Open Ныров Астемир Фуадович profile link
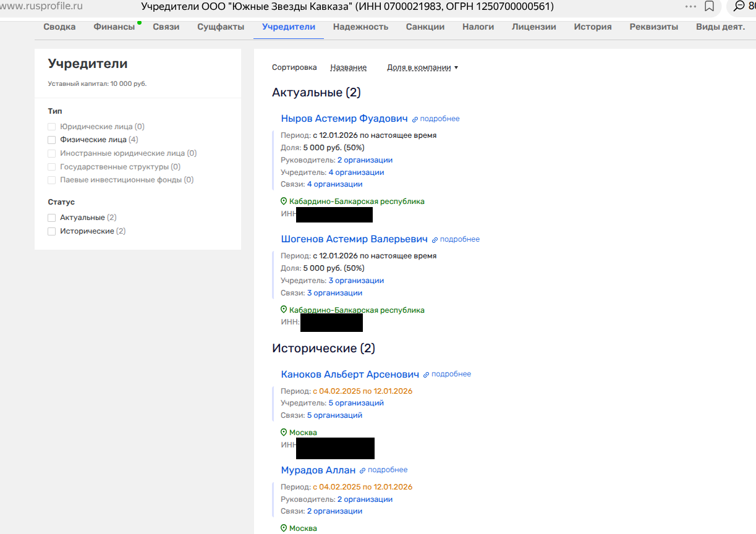Screen dimensions: 756x534 pos(344,119)
